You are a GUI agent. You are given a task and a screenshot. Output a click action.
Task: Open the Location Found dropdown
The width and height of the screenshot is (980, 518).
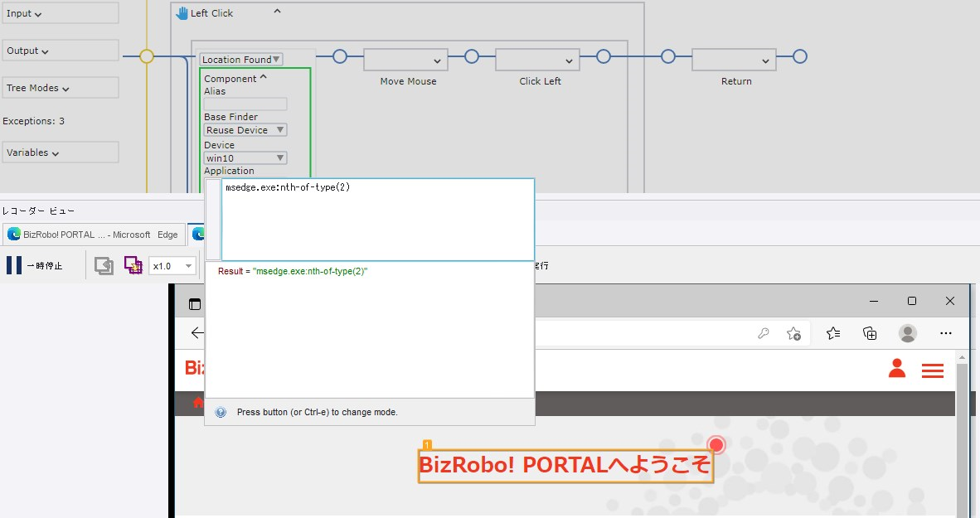[241, 60]
